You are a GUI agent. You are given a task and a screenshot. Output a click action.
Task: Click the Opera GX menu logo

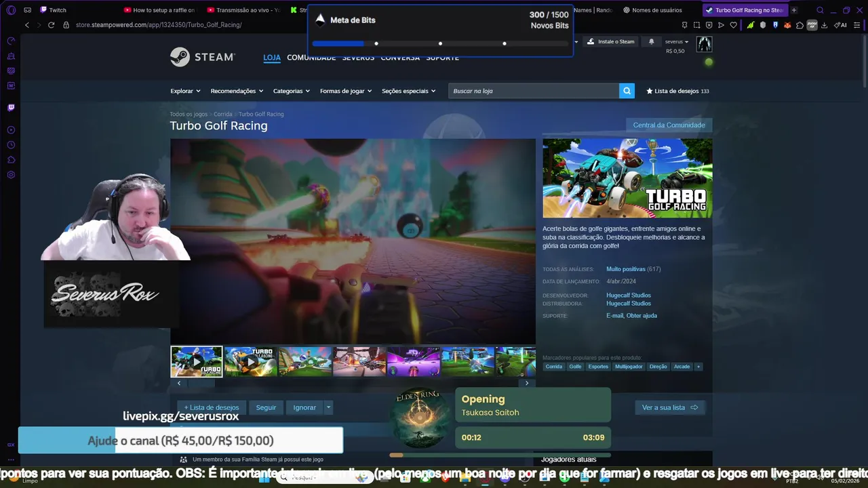click(x=11, y=10)
